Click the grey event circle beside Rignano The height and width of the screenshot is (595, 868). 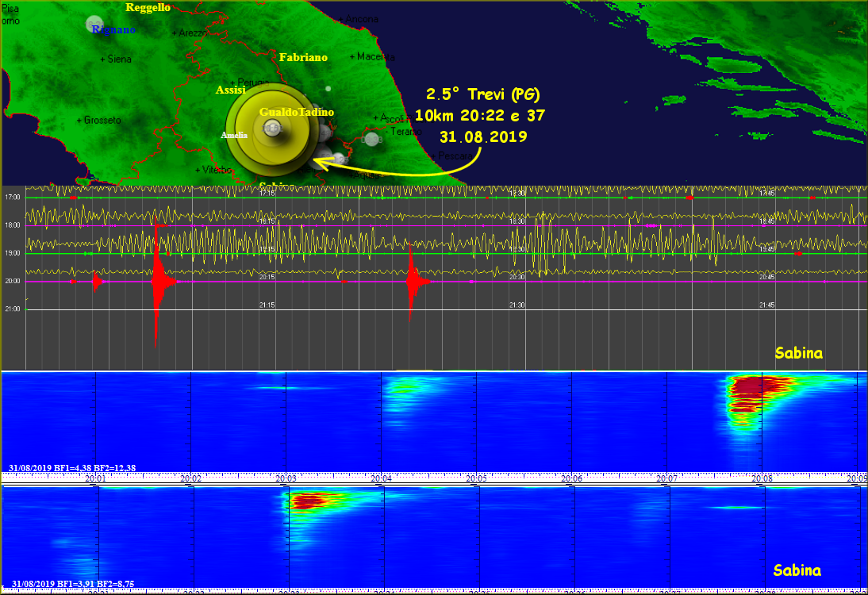[x=94, y=24]
